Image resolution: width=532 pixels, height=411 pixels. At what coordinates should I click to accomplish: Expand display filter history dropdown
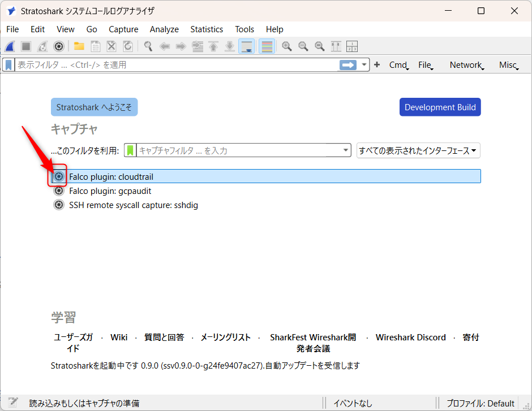click(364, 64)
